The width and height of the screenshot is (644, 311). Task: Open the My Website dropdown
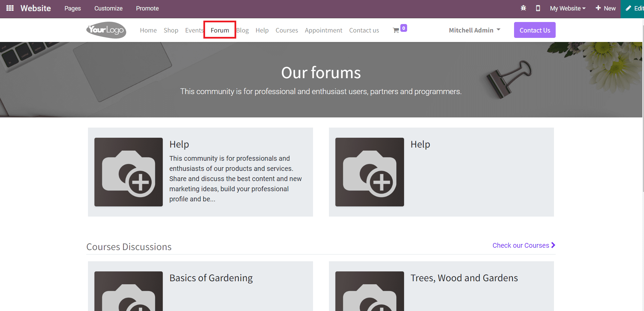[568, 8]
